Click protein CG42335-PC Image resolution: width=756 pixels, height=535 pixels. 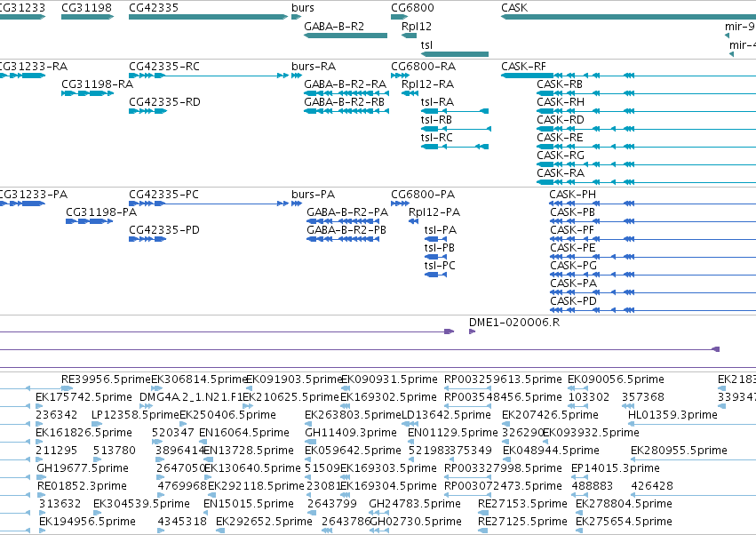click(x=208, y=204)
